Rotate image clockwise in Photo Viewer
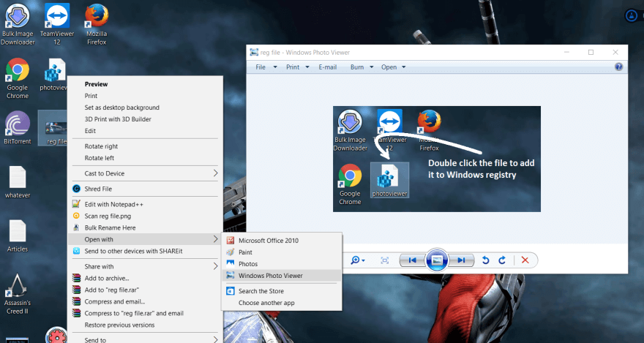Image resolution: width=644 pixels, height=343 pixels. pyautogui.click(x=502, y=260)
